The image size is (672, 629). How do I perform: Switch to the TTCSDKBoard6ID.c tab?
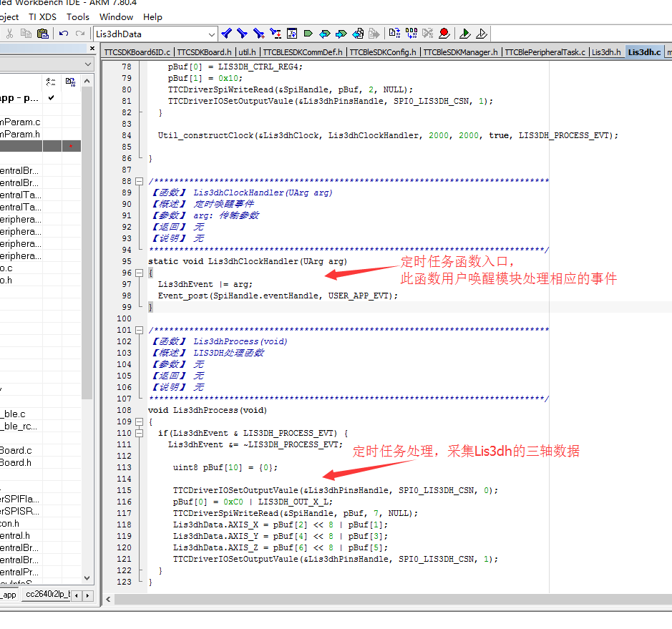(137, 52)
